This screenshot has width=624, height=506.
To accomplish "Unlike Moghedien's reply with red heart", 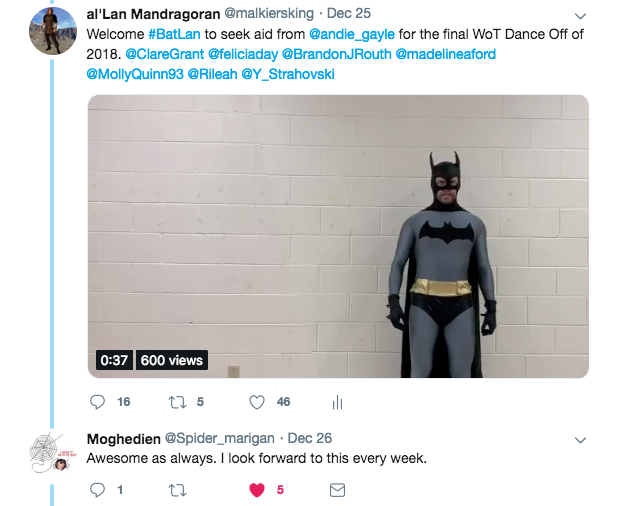I will coord(257,490).
